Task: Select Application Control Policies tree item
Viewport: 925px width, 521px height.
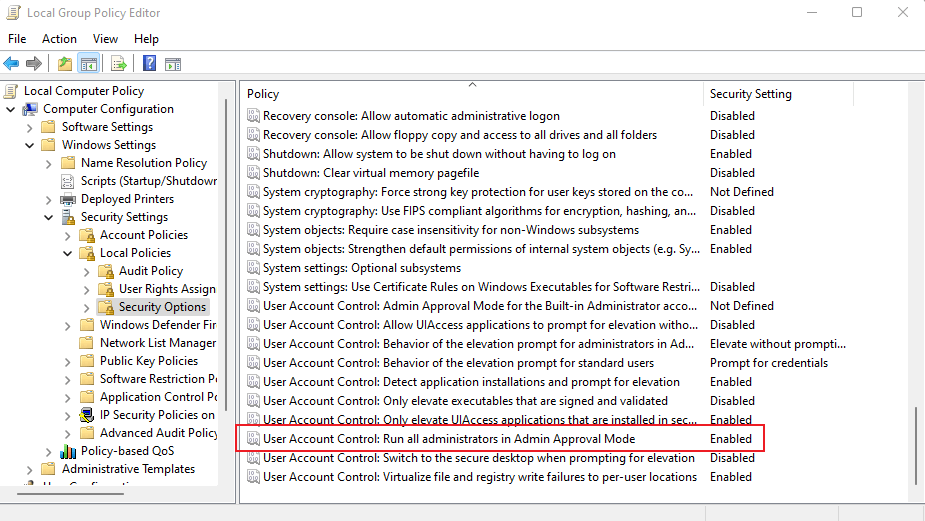Action: pos(158,397)
